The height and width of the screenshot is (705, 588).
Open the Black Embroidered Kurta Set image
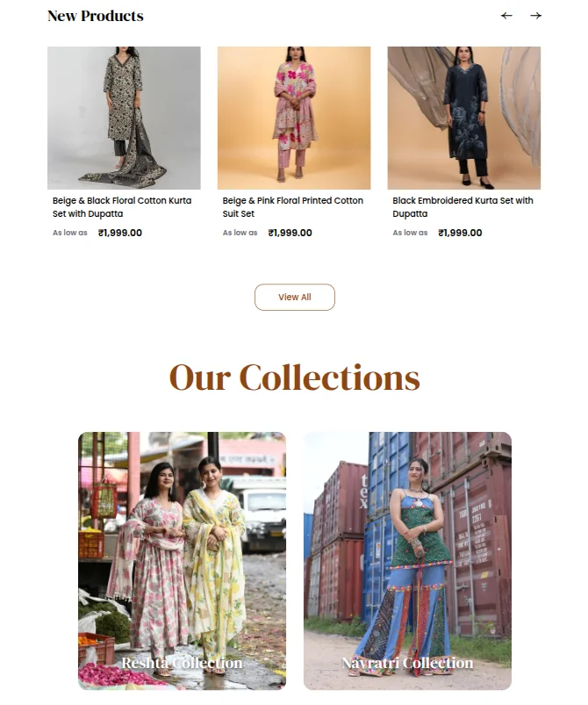pyautogui.click(x=464, y=118)
